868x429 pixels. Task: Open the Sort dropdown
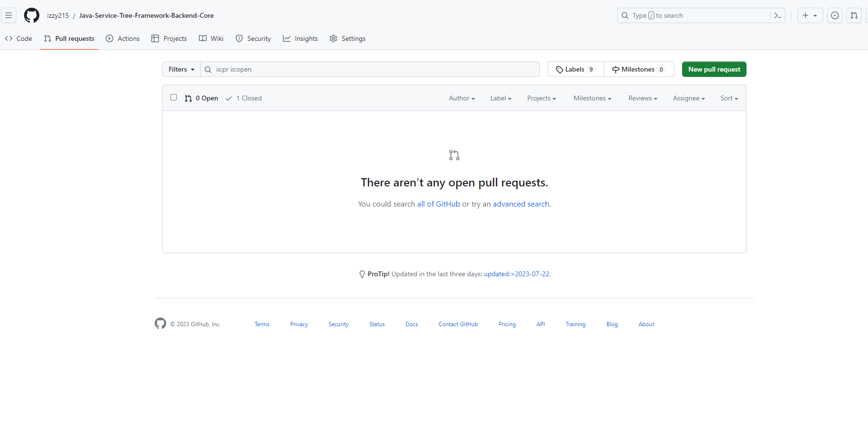pyautogui.click(x=729, y=98)
